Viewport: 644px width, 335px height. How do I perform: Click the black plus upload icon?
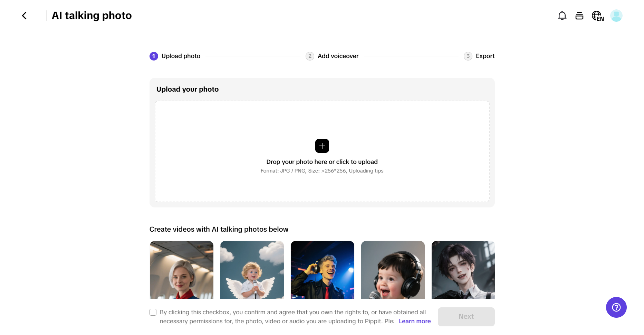click(x=322, y=146)
